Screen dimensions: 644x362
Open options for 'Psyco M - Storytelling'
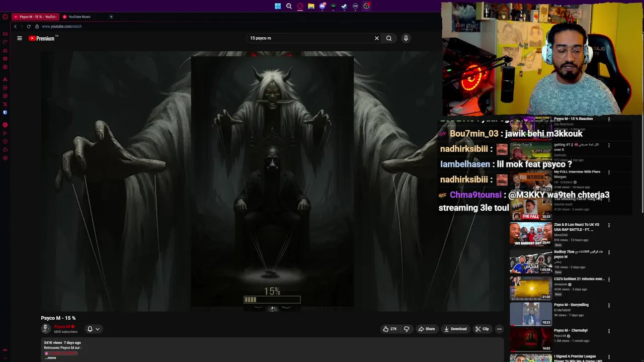point(609,305)
